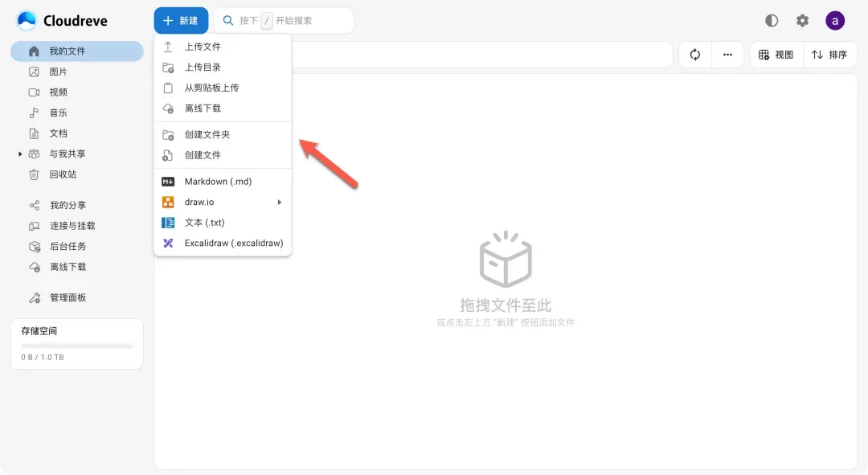The width and height of the screenshot is (868, 475).
Task: Choose 从剪贴板上传 menu entry
Action: point(223,88)
